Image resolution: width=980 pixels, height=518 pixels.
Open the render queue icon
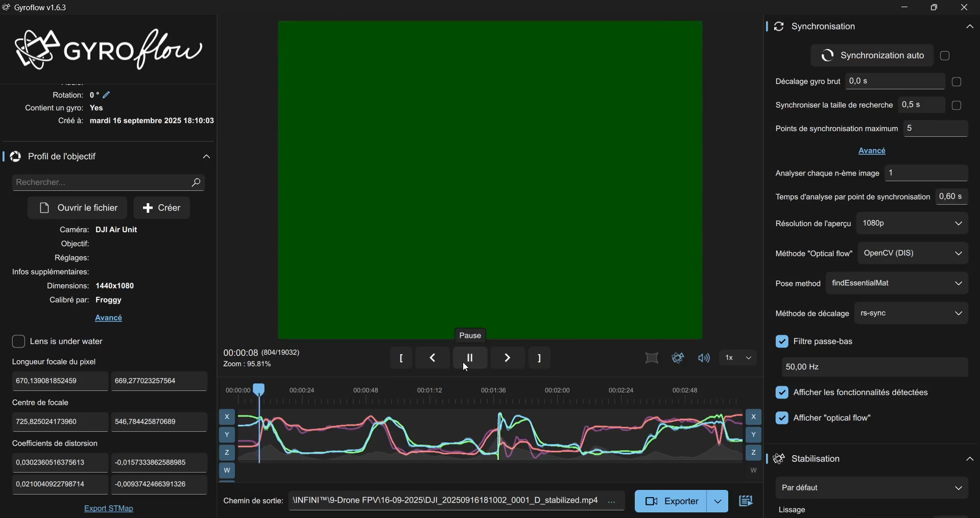pos(746,501)
